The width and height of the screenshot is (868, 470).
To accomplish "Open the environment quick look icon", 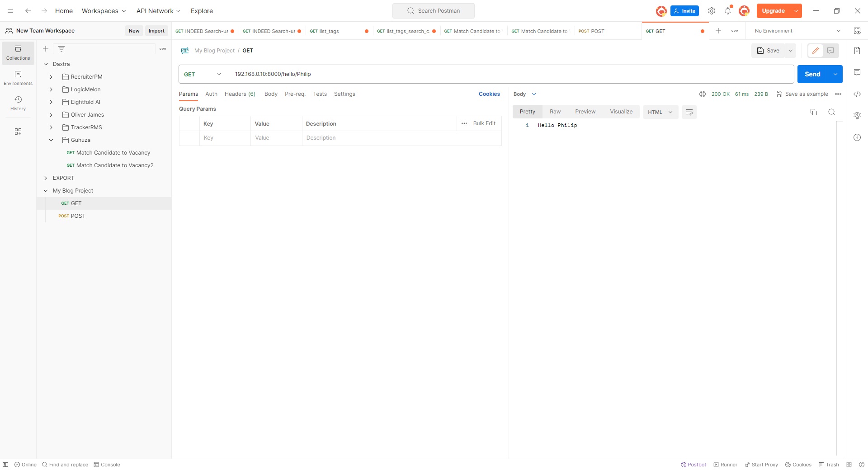I will (857, 31).
